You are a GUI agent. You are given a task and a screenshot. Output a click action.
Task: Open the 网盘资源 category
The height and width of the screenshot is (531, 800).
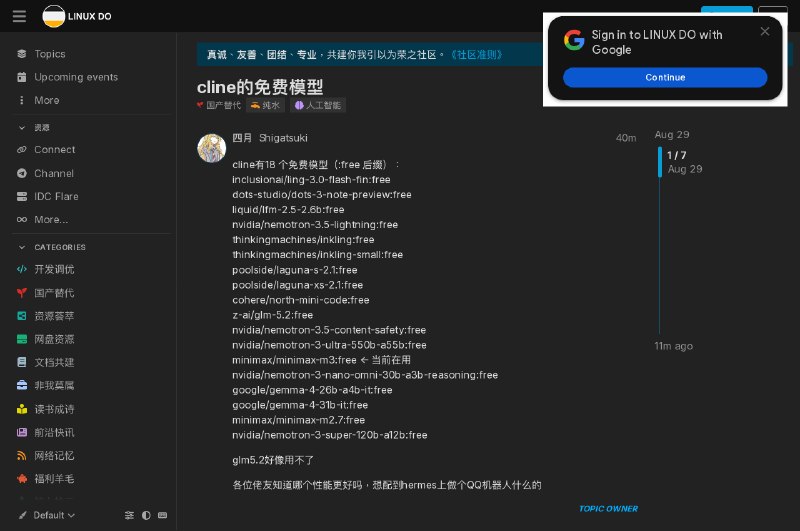(x=54, y=339)
